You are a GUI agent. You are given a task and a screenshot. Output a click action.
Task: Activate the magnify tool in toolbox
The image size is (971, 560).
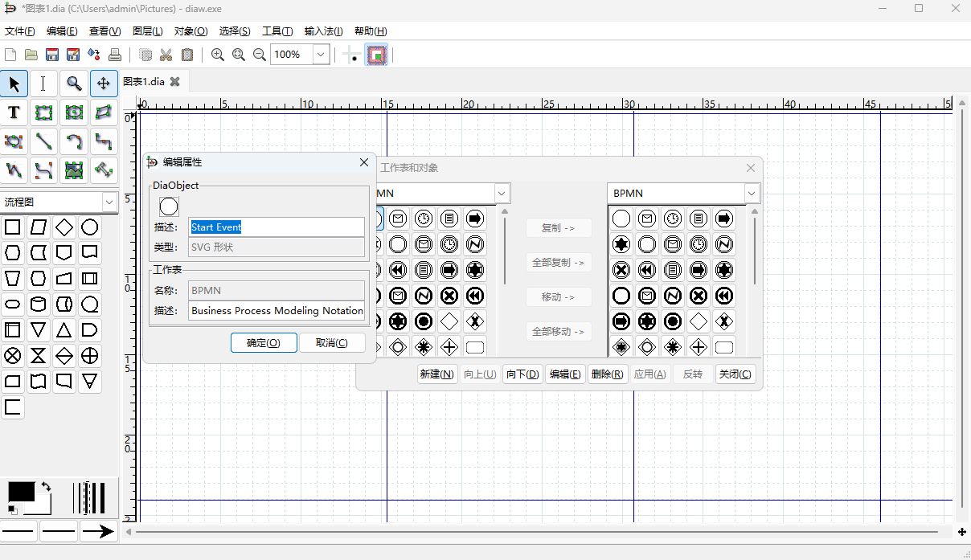pos(74,84)
